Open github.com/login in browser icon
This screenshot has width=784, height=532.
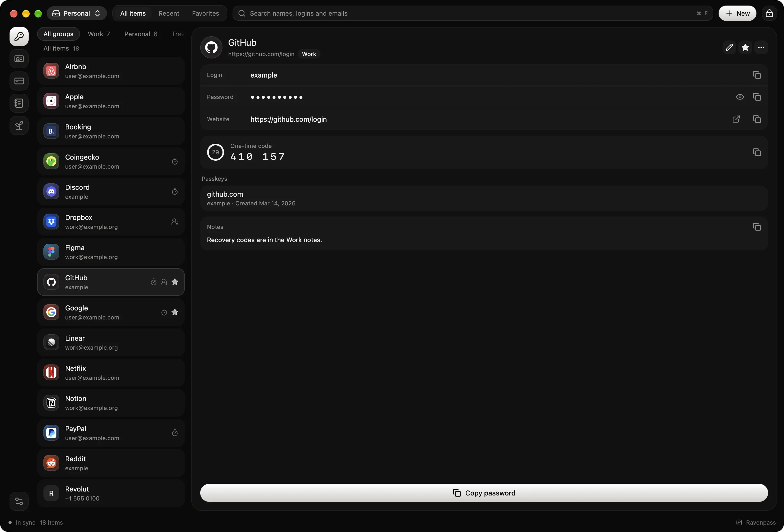736,119
